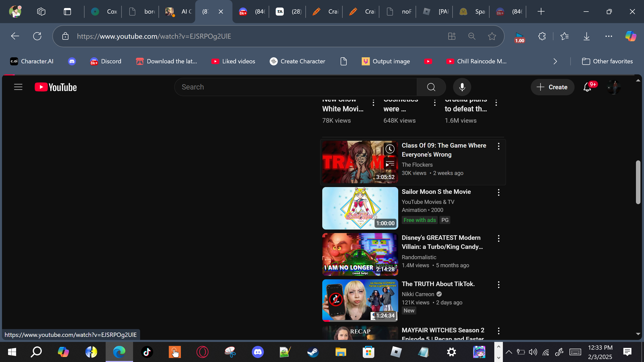Open the Extensions puzzle icon

click(542, 36)
